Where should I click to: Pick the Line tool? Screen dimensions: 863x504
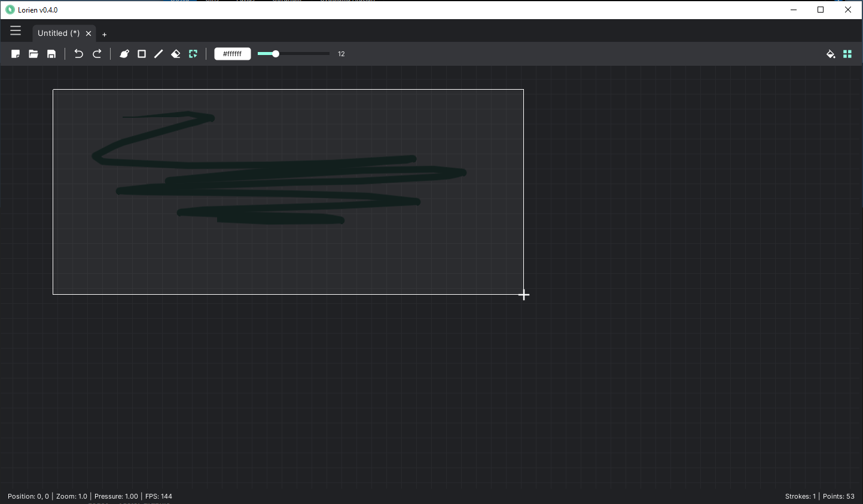click(158, 53)
